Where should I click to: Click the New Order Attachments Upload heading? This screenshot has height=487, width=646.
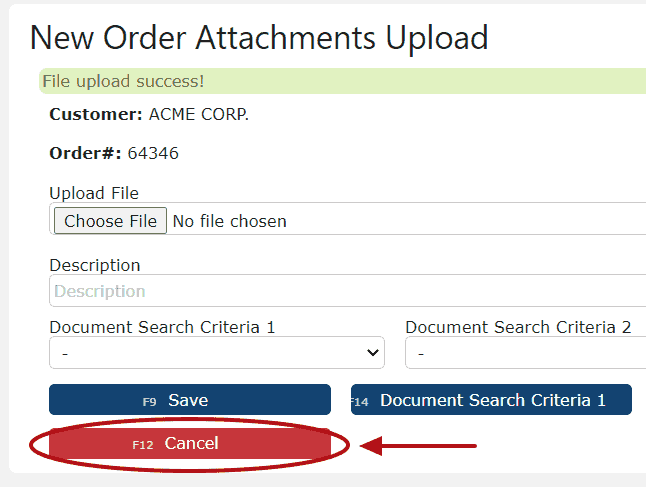coord(259,38)
